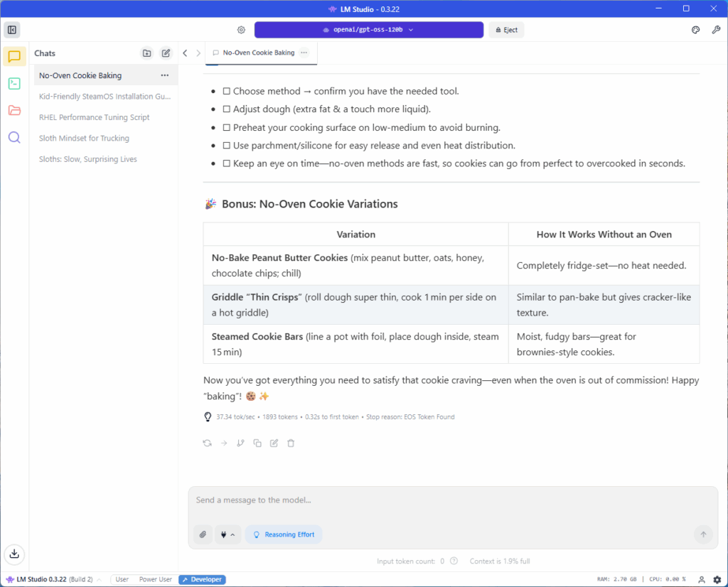Expand the integrations plug menu
This screenshot has width=728, height=587.
click(227, 534)
